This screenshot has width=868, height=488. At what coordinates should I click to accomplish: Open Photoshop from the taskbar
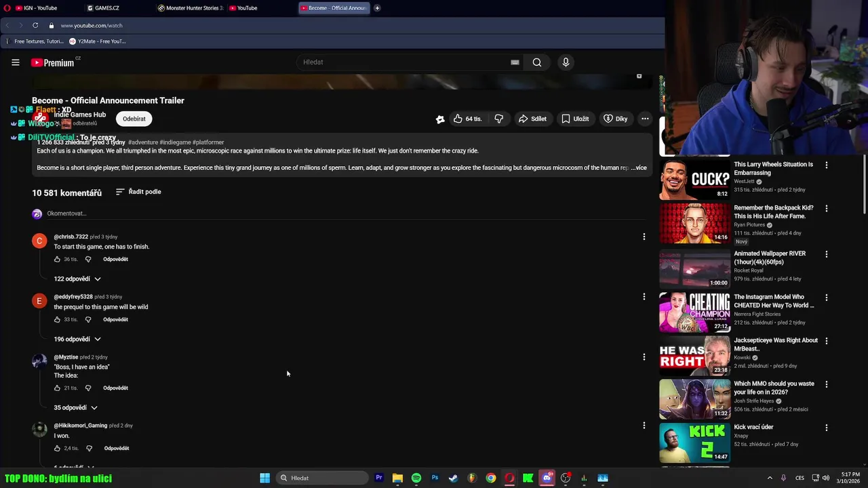[x=435, y=478]
